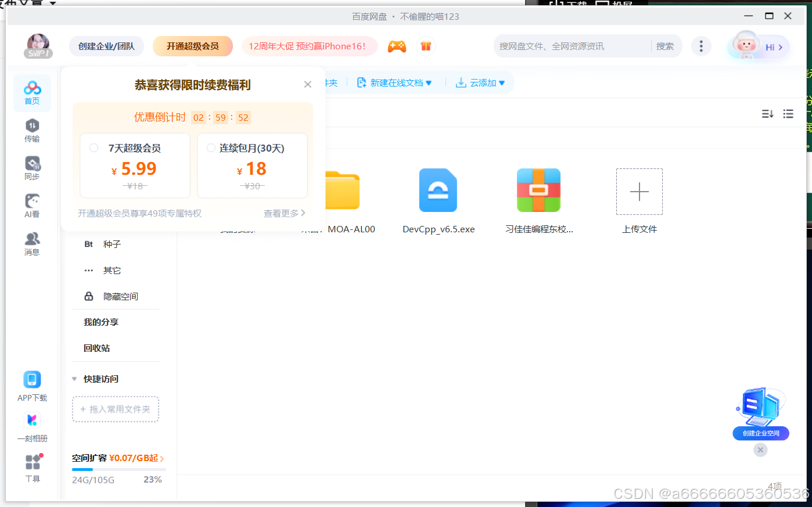Image resolution: width=812 pixels, height=507 pixels.
Task: Open the APP下载 sidebar icon
Action: click(x=32, y=386)
